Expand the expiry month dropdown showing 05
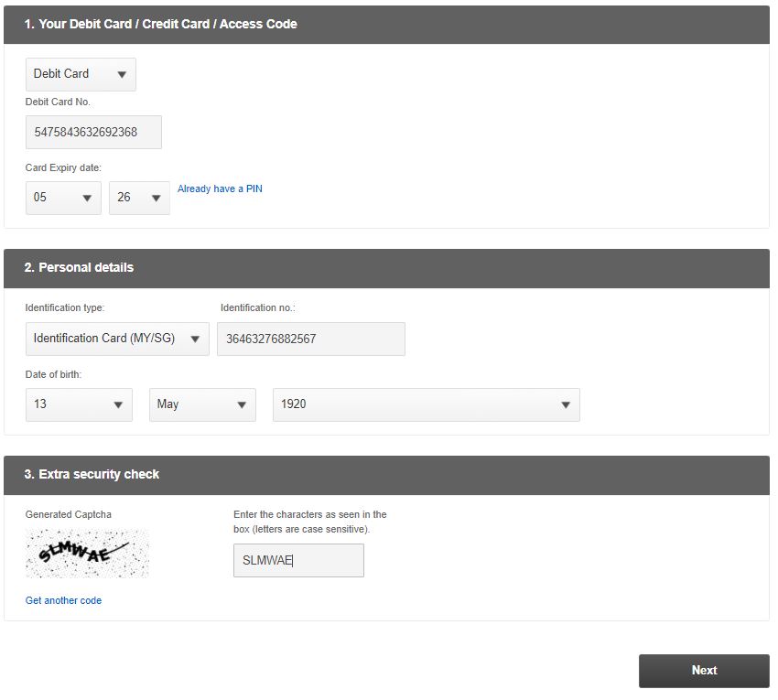 [x=63, y=198]
